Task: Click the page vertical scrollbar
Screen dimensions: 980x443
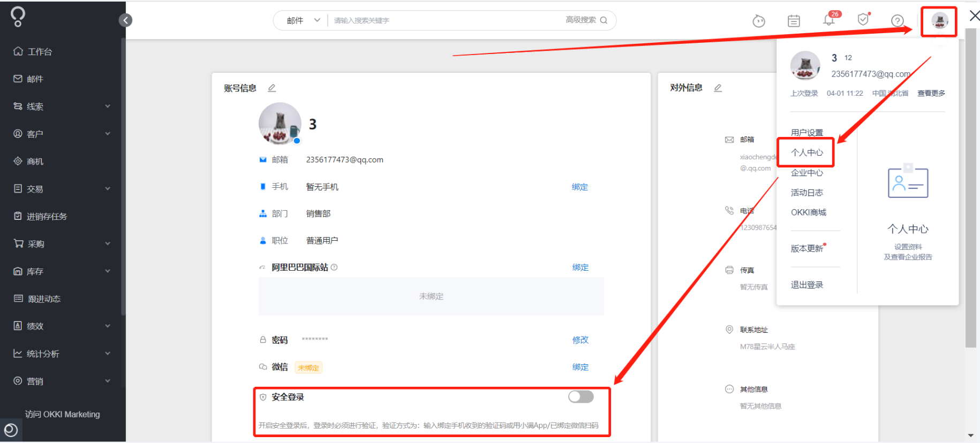Action: 970,187
